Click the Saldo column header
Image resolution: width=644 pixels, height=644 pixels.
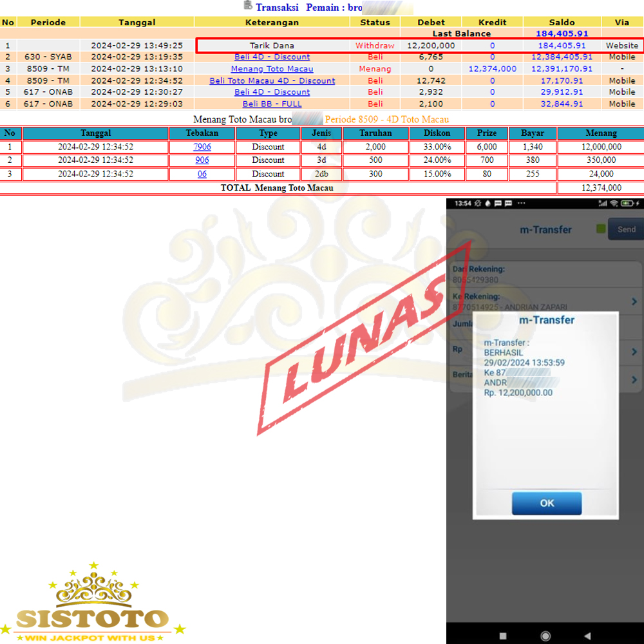click(562, 22)
